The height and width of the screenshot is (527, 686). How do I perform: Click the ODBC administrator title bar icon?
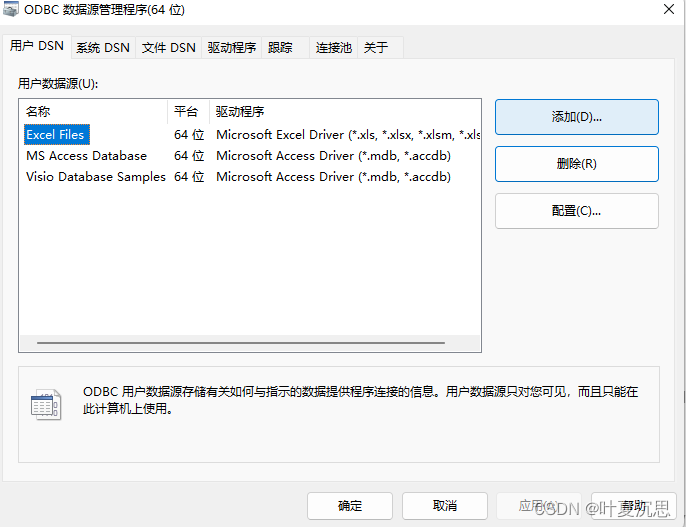(10, 9)
